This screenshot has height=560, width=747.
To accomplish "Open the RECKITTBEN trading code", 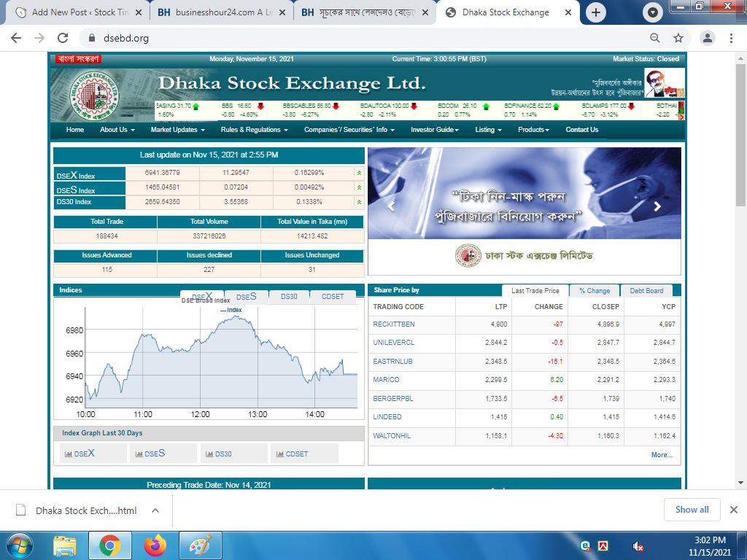I will pos(394,324).
